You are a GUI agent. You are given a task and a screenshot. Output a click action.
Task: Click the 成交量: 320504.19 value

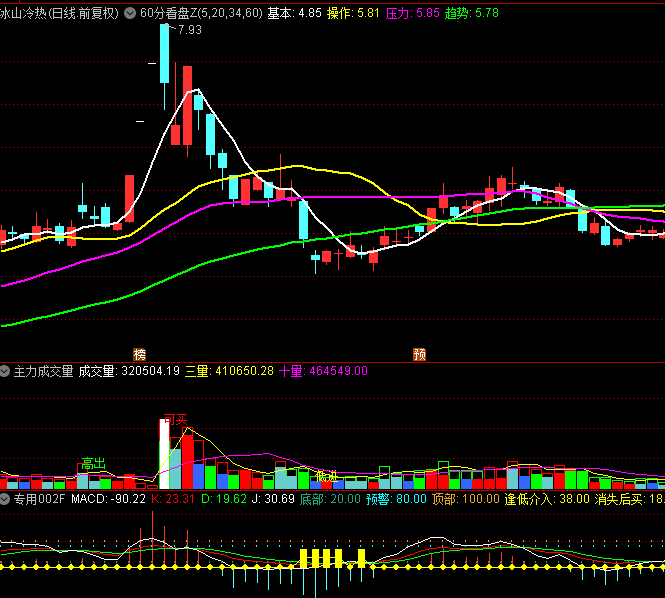point(129,372)
